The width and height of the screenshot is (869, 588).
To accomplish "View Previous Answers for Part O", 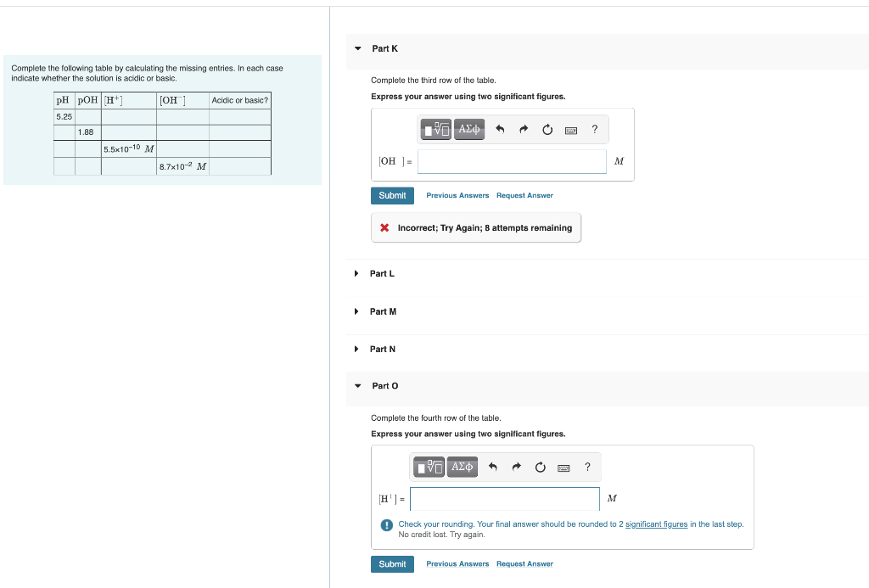I will (457, 563).
